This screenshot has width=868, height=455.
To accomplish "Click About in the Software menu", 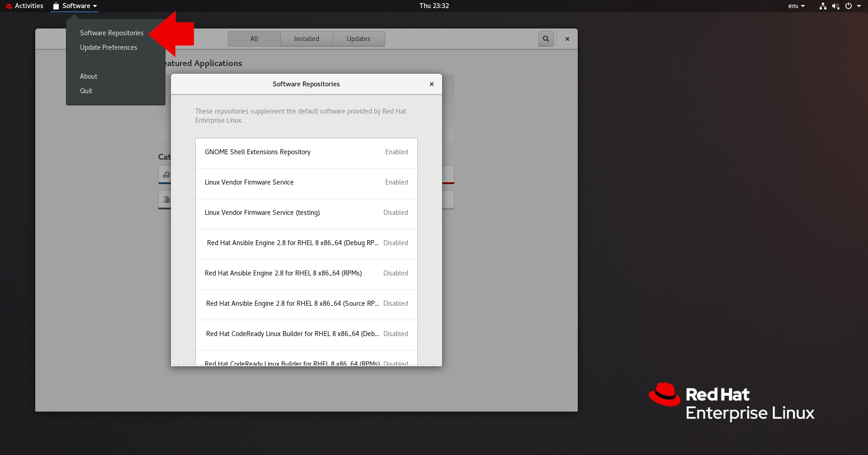I will tap(89, 76).
